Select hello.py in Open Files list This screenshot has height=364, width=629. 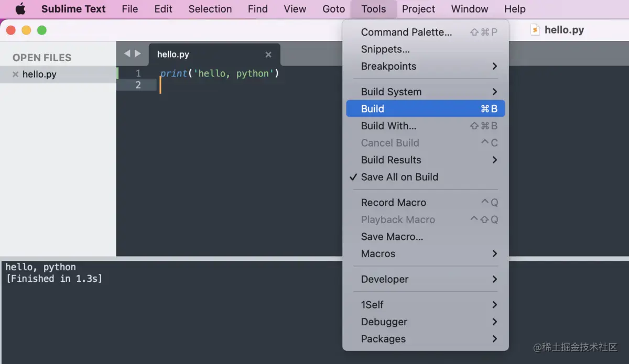point(39,74)
